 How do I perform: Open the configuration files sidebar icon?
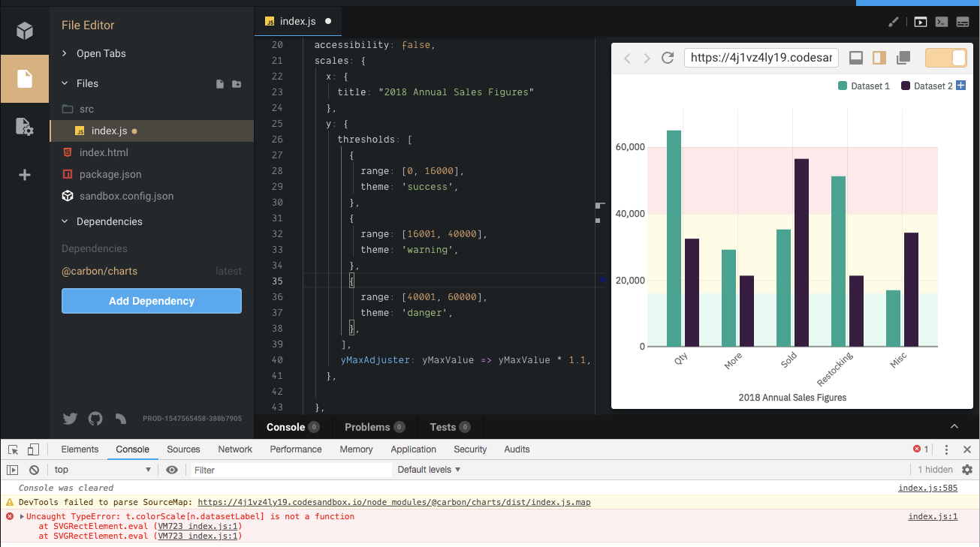coord(25,127)
